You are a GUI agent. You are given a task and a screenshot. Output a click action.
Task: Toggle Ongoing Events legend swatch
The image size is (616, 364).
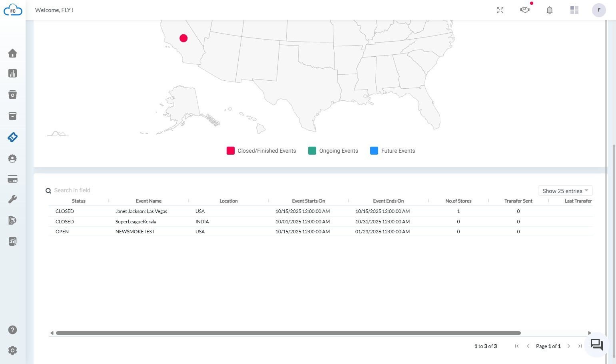[312, 151]
